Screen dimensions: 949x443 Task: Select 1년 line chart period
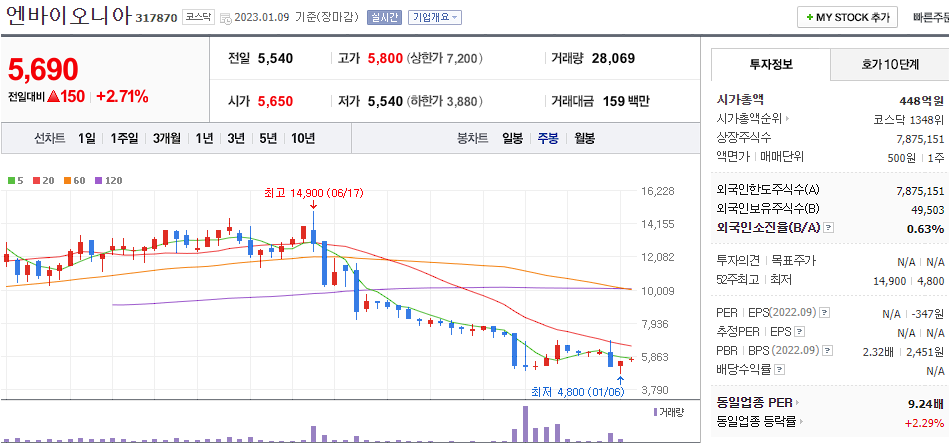tap(204, 139)
